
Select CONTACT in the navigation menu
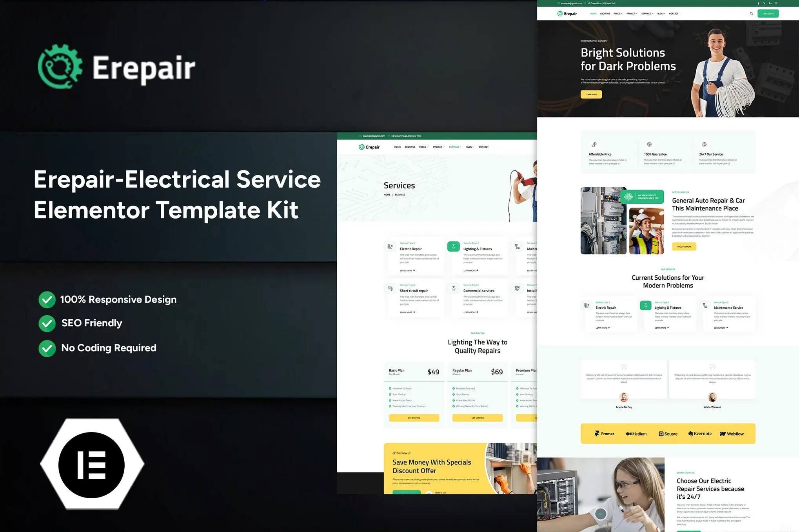(x=674, y=13)
